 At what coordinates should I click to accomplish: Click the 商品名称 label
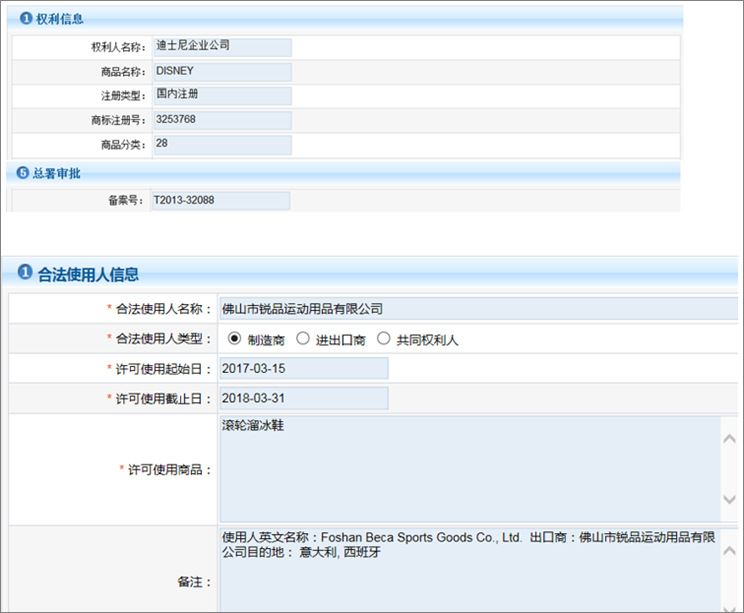tap(123, 72)
